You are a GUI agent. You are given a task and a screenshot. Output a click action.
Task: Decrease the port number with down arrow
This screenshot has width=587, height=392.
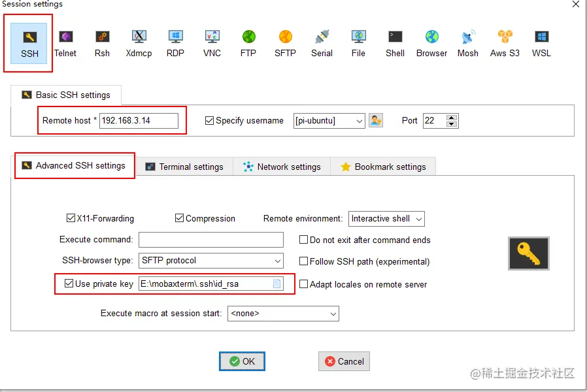pos(452,124)
